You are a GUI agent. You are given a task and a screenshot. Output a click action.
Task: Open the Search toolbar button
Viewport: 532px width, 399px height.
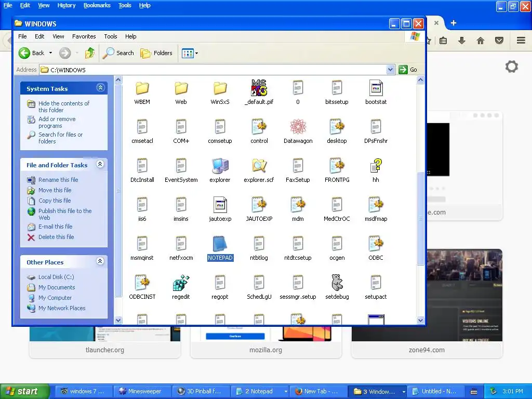point(118,53)
